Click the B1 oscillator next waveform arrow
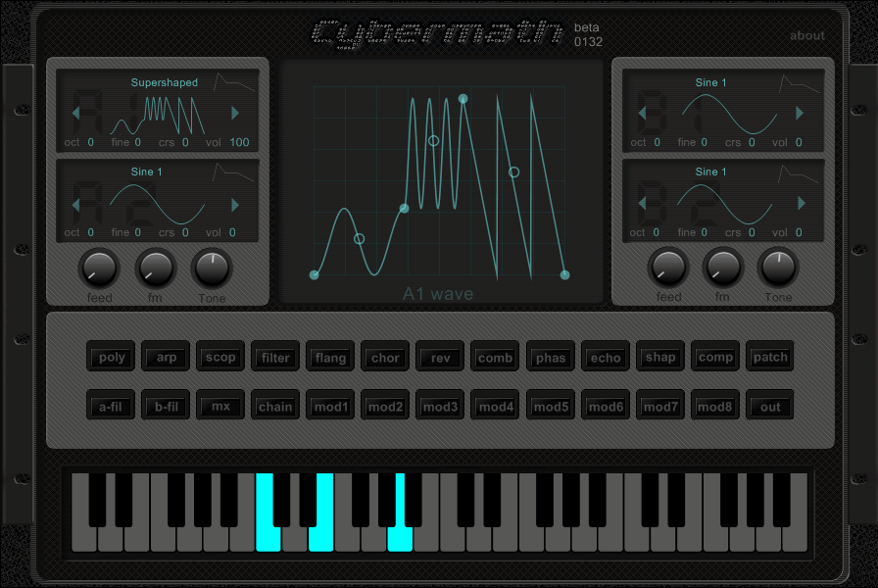The image size is (878, 588). (x=801, y=113)
